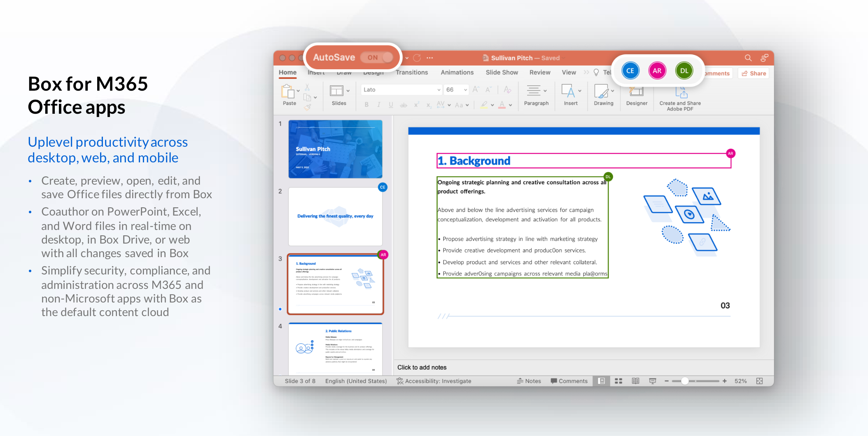The image size is (868, 436).
Task: Click the Increase Font Size icon
Action: click(476, 89)
